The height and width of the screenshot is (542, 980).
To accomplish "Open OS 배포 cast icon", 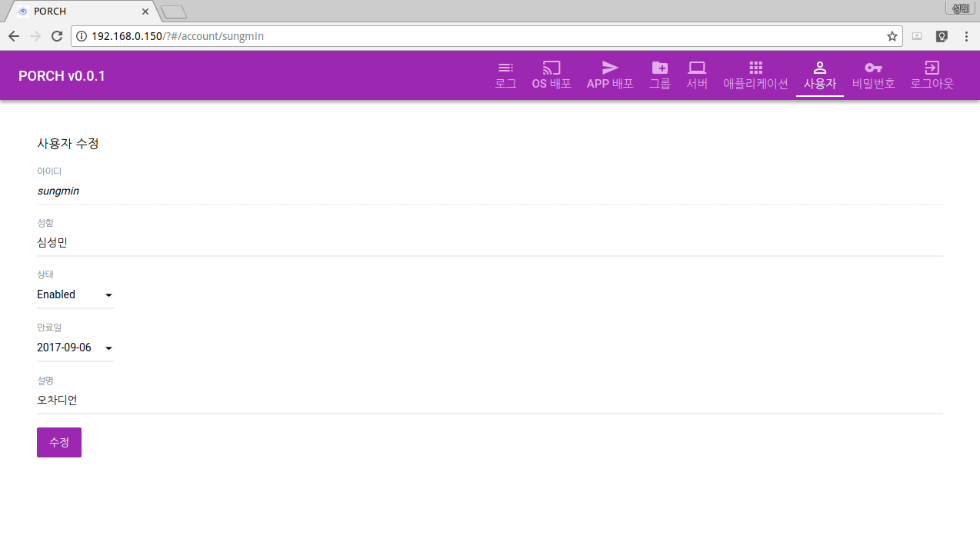I will [552, 68].
